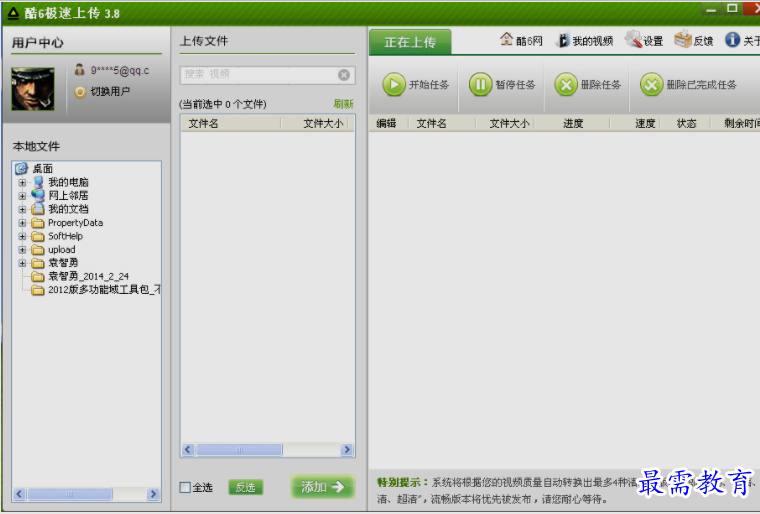
Task: Open 关于 info icon
Action: [x=732, y=40]
